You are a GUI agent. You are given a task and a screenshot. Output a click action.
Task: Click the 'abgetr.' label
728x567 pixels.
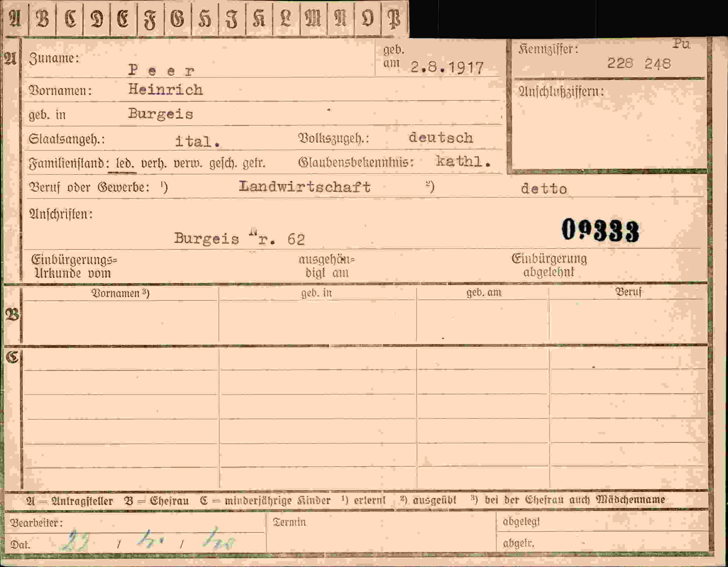tap(519, 544)
